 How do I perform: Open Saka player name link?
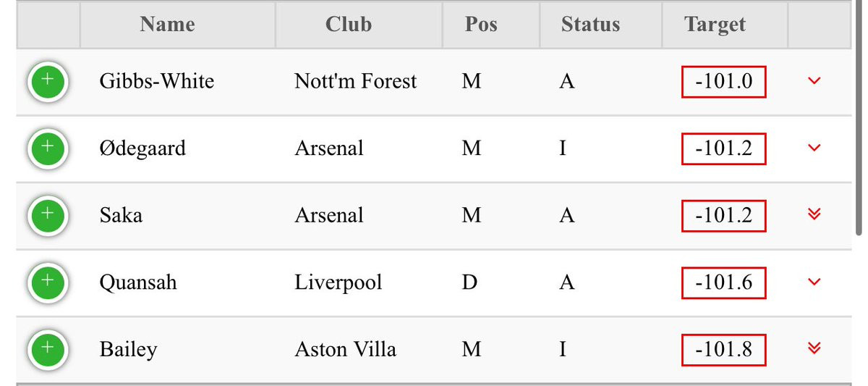click(x=121, y=215)
